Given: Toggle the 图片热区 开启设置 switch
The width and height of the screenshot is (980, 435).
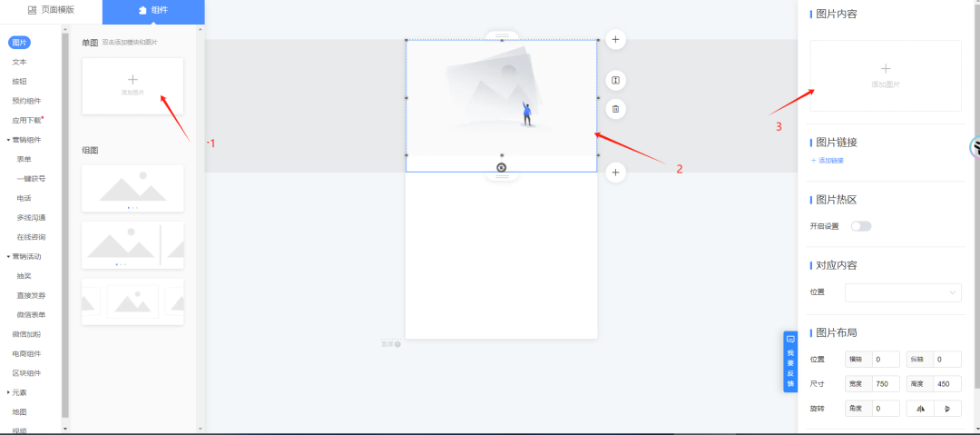Looking at the screenshot, I should click(861, 226).
